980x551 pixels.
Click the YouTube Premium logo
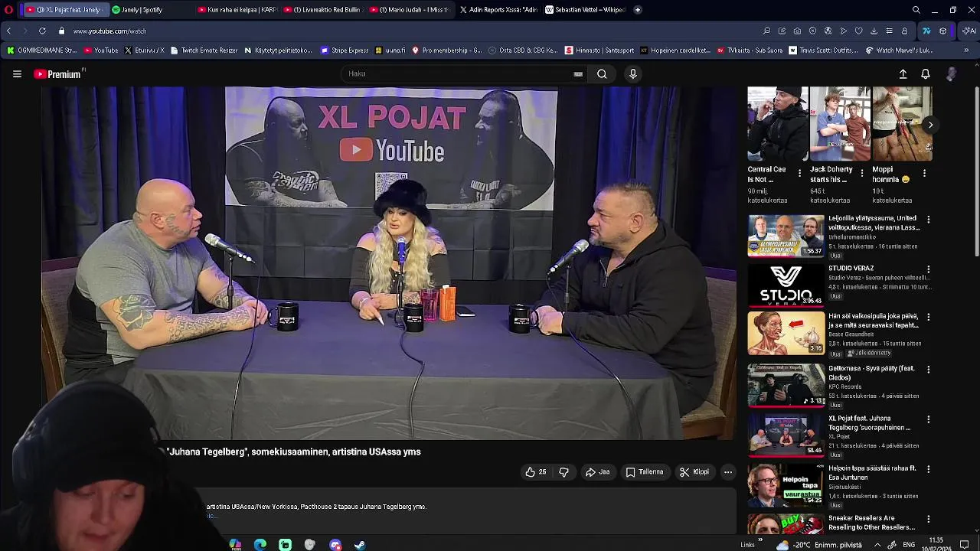click(58, 74)
